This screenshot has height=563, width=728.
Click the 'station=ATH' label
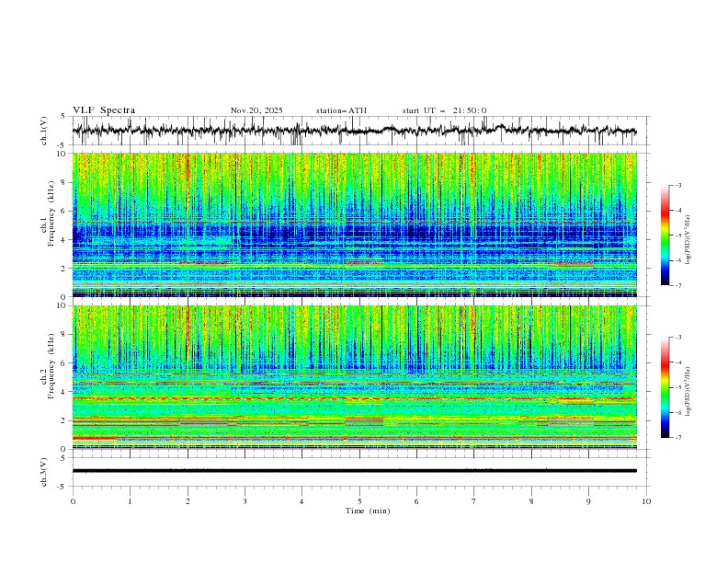click(341, 110)
